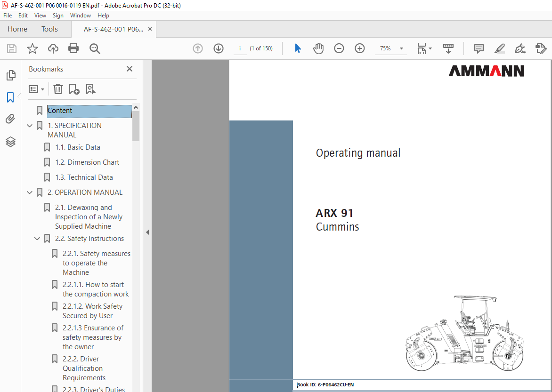Add a sticky note comment
Viewport: 552px width, 392px height.
pyautogui.click(x=479, y=48)
